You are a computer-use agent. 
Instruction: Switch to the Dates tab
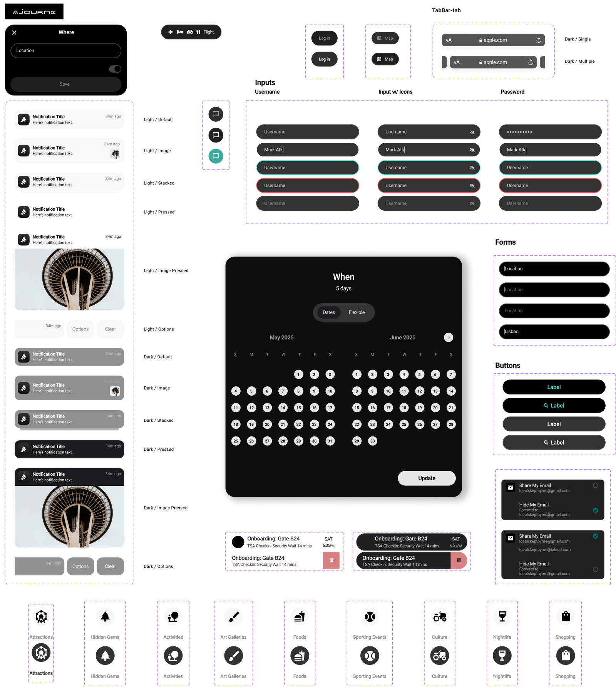click(329, 312)
